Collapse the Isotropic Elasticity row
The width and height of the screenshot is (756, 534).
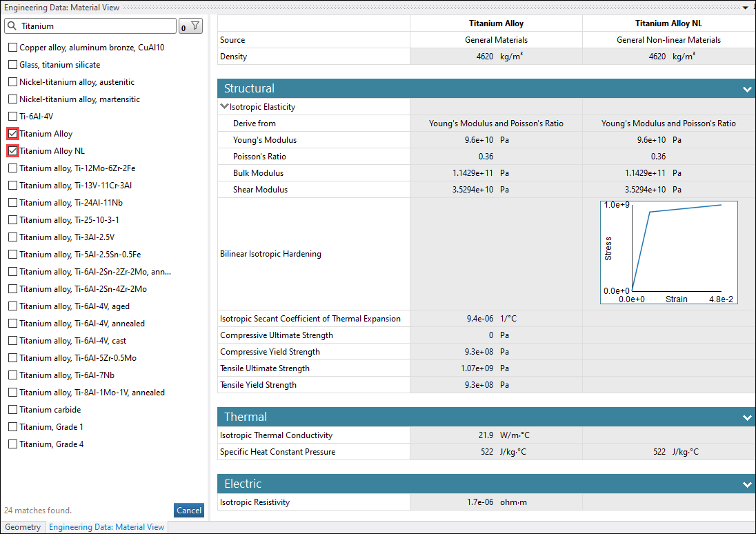[x=224, y=107]
